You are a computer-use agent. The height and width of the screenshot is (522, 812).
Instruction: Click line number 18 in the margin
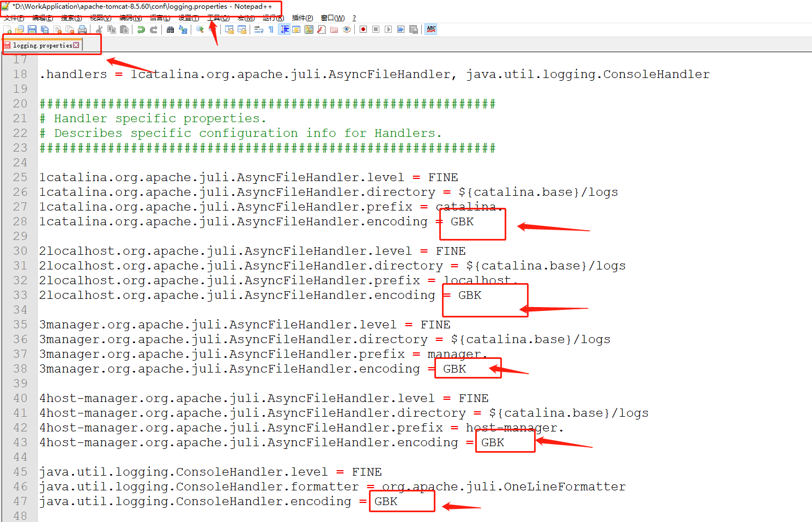point(20,74)
